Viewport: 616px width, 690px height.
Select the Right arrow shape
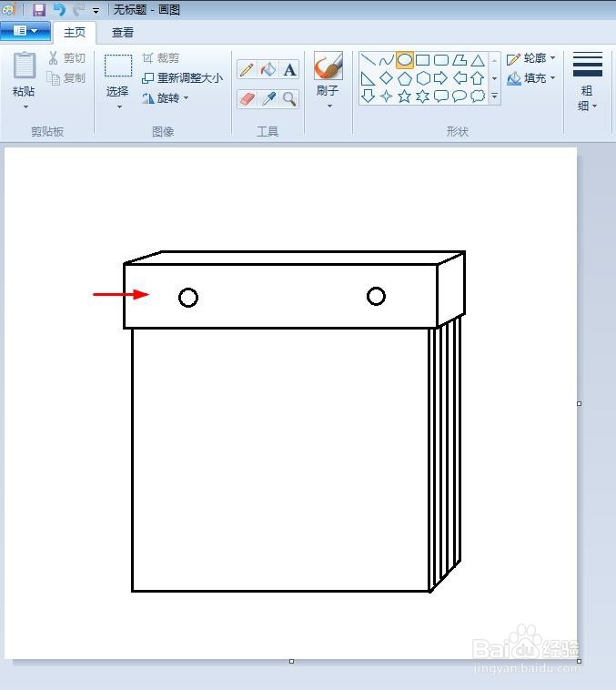441,78
